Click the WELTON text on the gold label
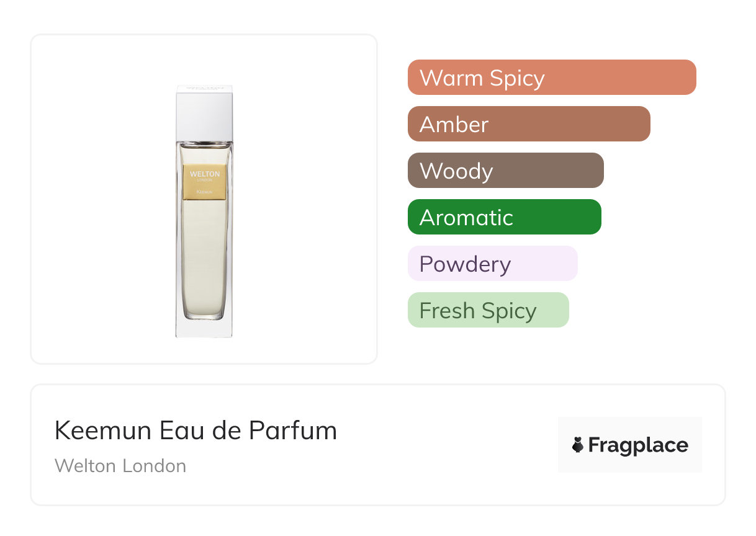Viewport: 756px width, 536px height. coord(204,174)
